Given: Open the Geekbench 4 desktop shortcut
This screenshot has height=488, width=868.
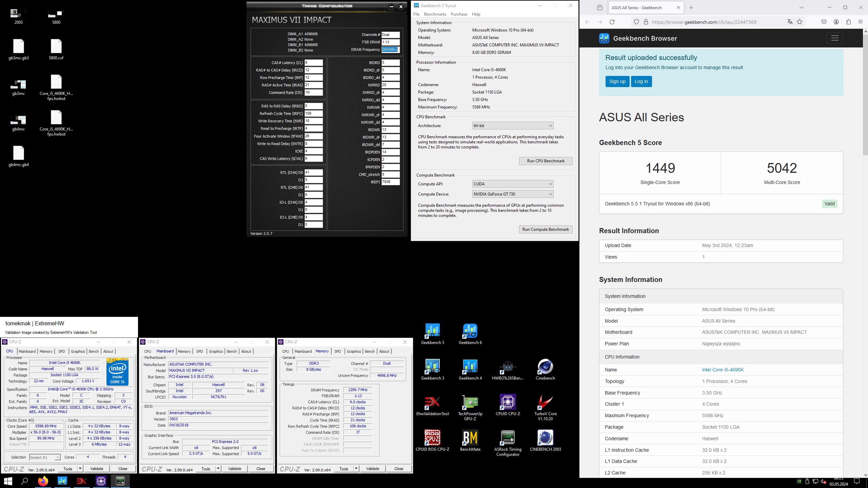Looking at the screenshot, I should tap(470, 370).
